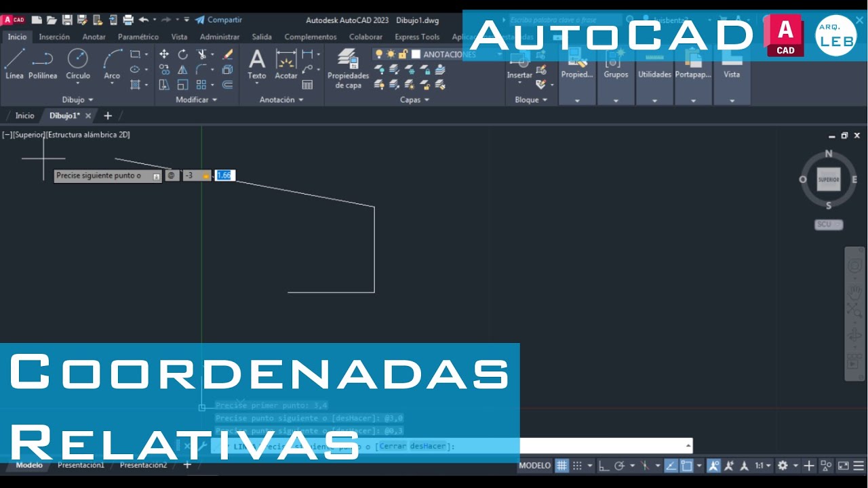Open the Express Tools ribbon tab
Viewport: 868px width, 488px height.
pos(417,37)
